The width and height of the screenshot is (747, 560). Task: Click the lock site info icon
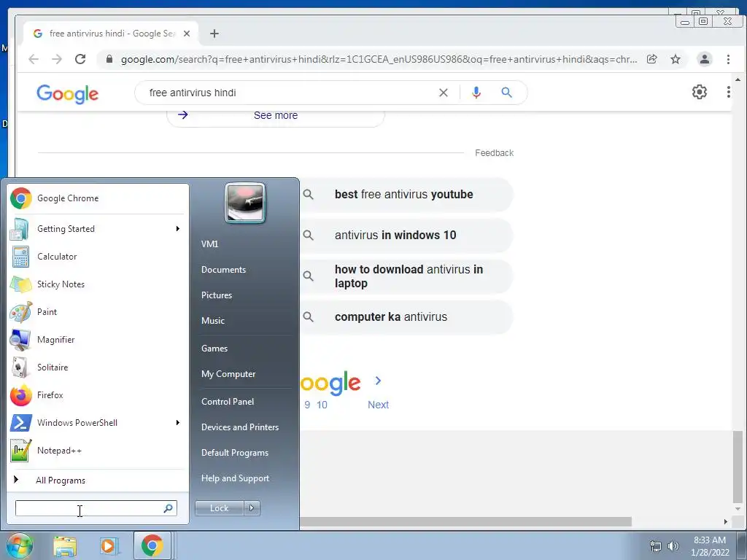[109, 59]
